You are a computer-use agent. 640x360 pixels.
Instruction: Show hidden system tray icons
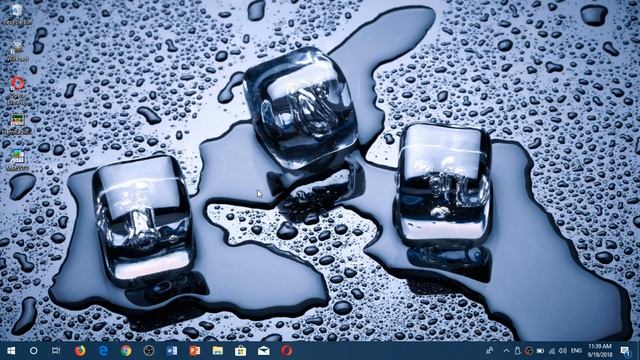507,351
